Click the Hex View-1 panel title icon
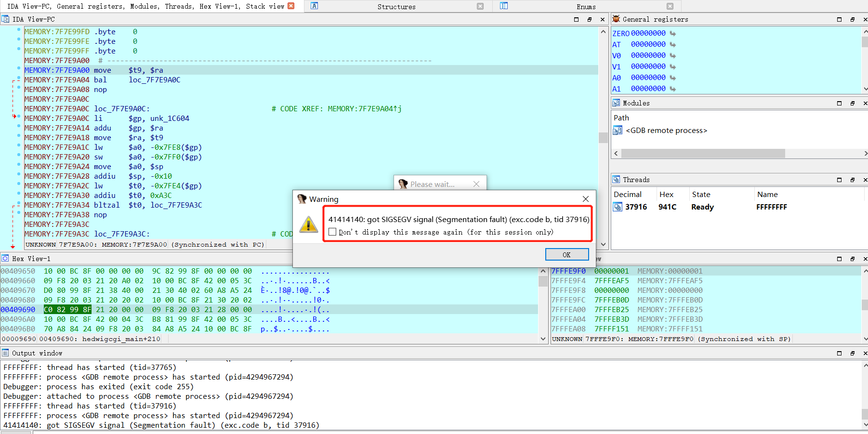This screenshot has width=868, height=434. 5,259
